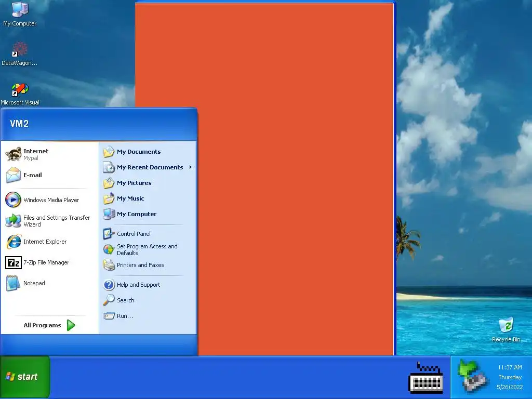Open Help and Support entry
Screen dimensions: 532x399
[x=148, y=285]
